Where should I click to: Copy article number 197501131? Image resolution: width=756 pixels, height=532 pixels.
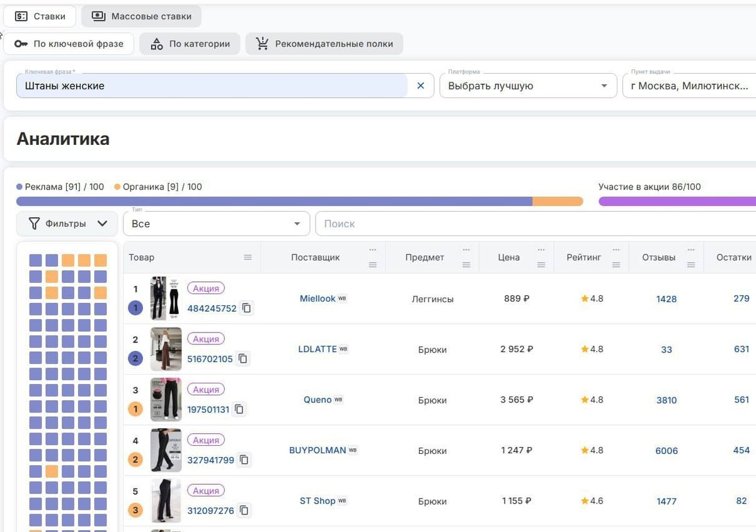pos(239,409)
